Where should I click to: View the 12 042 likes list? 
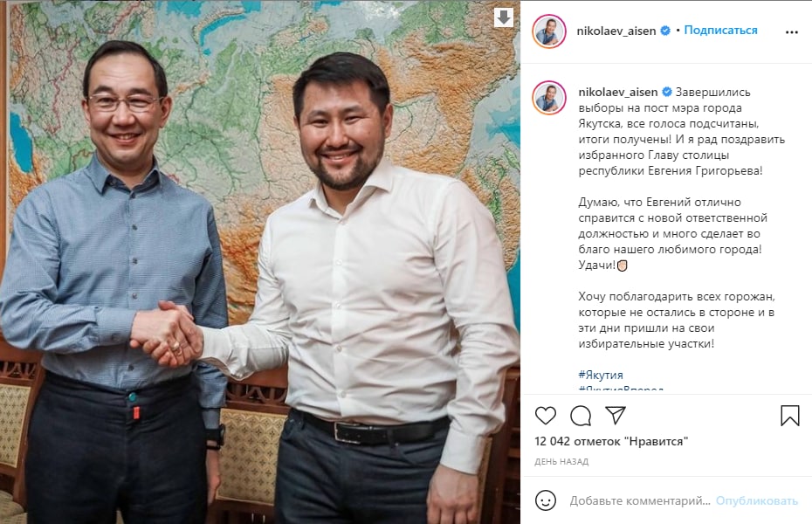[x=611, y=442]
